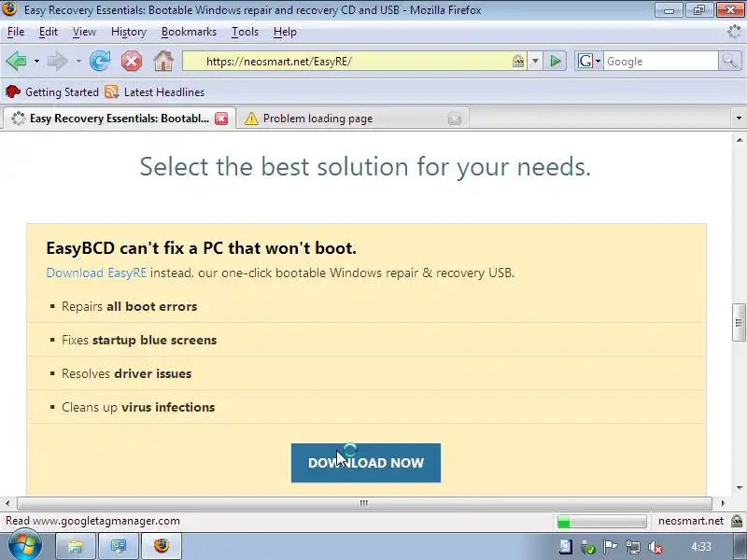The width and height of the screenshot is (747, 560).
Task: Close the Easy Recovery Essentials tab
Action: (221, 119)
